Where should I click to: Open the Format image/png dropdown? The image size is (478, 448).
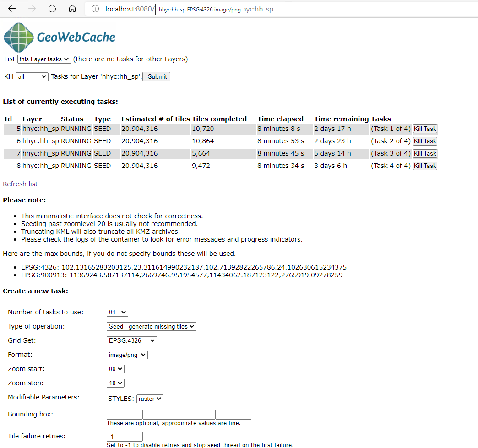pos(127,355)
